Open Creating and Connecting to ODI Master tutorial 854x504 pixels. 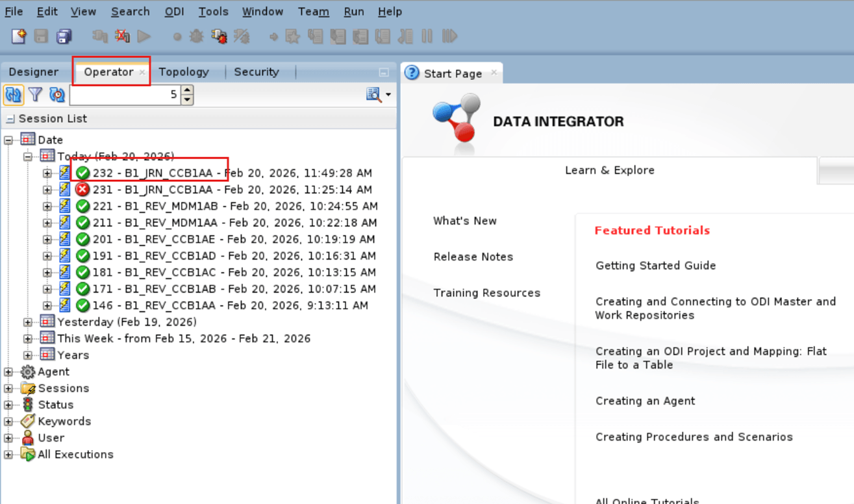(716, 309)
